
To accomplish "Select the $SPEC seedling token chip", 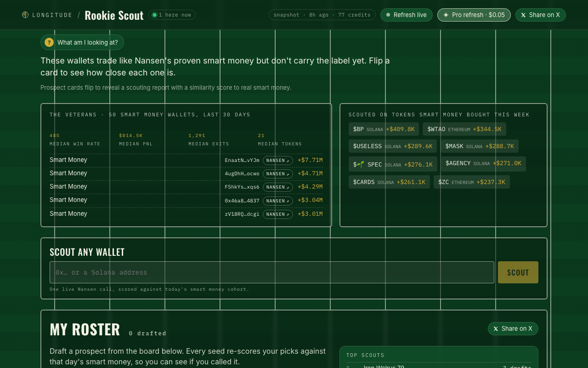I will [x=393, y=164].
